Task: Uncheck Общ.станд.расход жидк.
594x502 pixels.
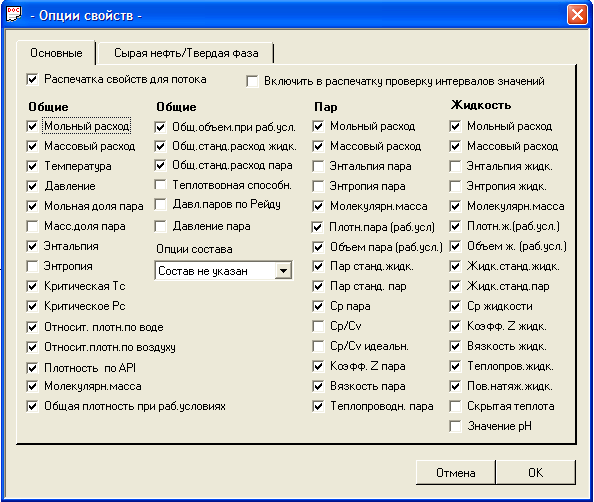Action: (x=161, y=146)
